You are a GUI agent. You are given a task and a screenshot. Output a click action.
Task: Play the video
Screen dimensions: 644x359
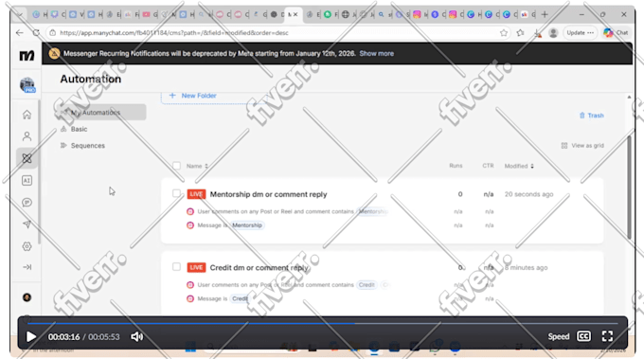click(x=31, y=337)
